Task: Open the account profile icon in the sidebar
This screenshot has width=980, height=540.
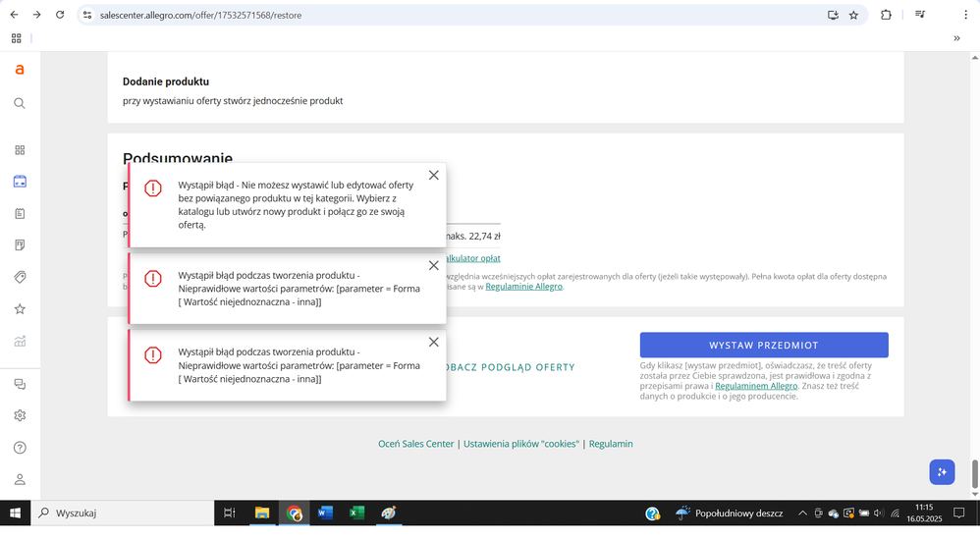Action: pos(20,479)
